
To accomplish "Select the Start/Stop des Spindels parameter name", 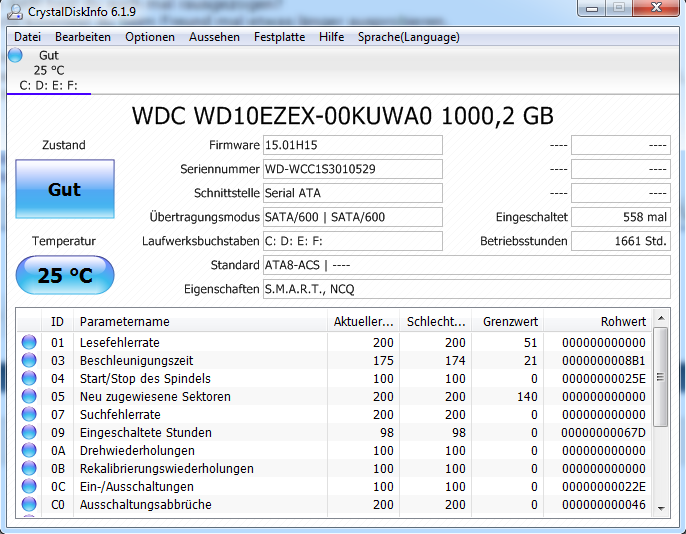I will (145, 378).
